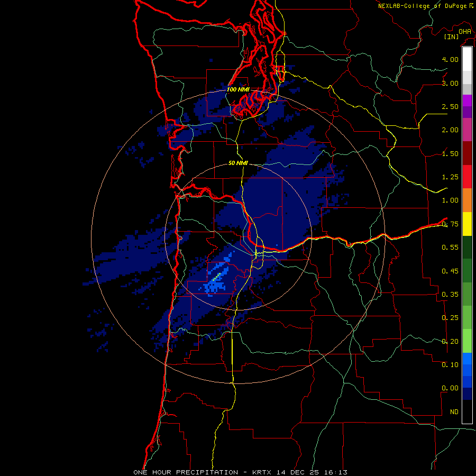
Task: Select the 0.10 legend label
Action: coord(450,365)
